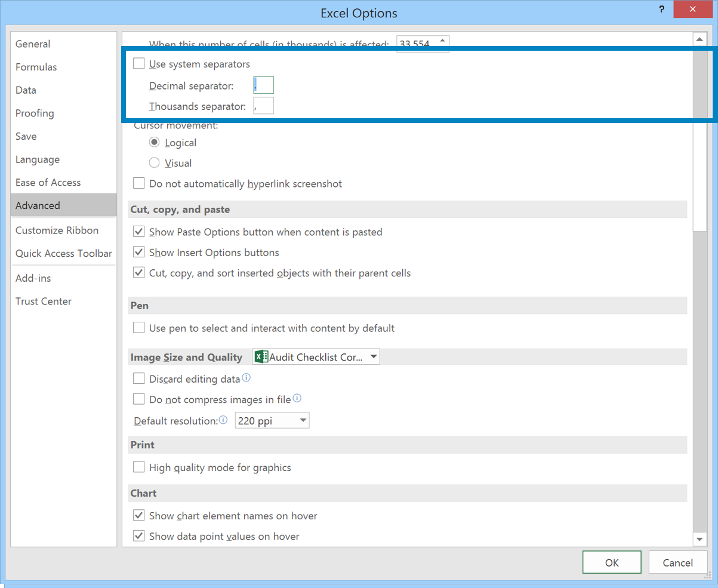
Task: Open the General options category
Action: (x=63, y=44)
